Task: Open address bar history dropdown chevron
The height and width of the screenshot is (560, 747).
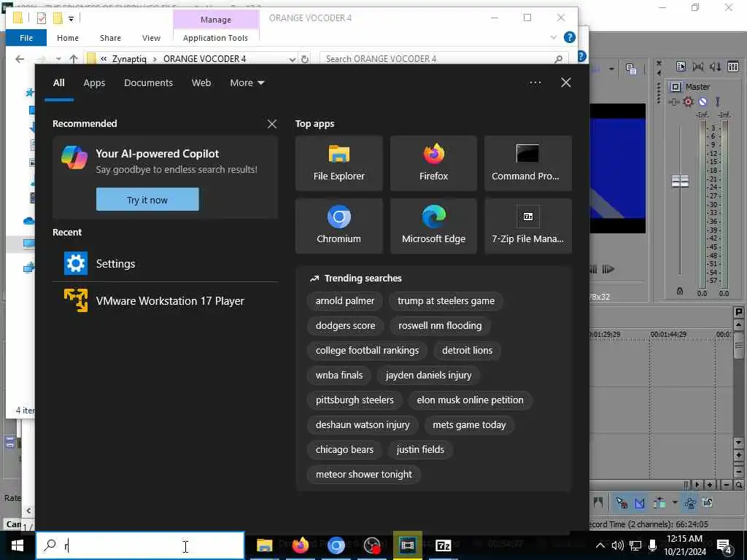Action: click(x=292, y=59)
